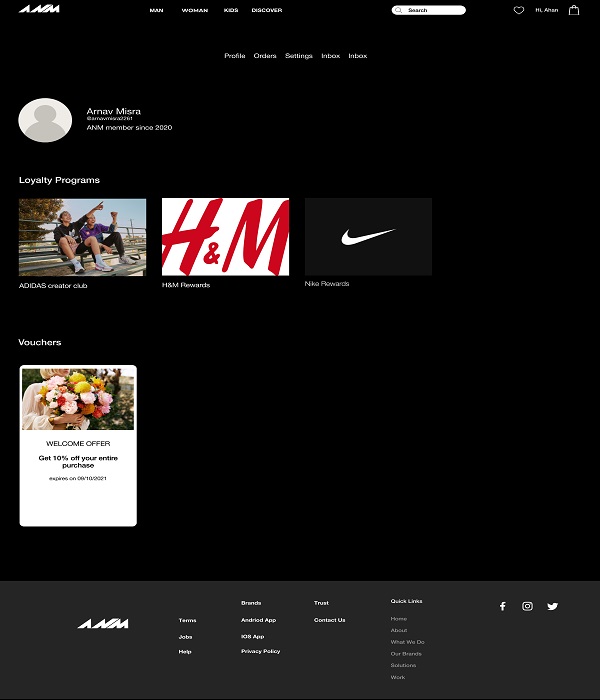Go to Home in Quick Links

(x=399, y=619)
